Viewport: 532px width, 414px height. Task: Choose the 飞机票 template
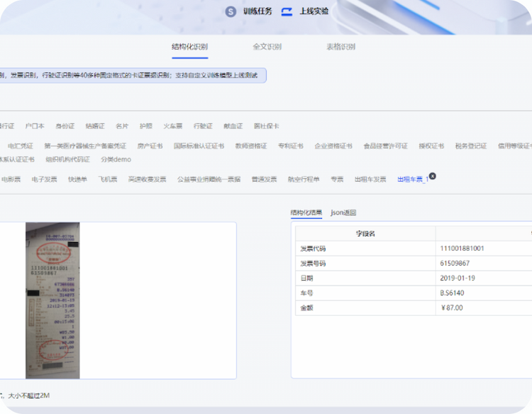click(108, 180)
